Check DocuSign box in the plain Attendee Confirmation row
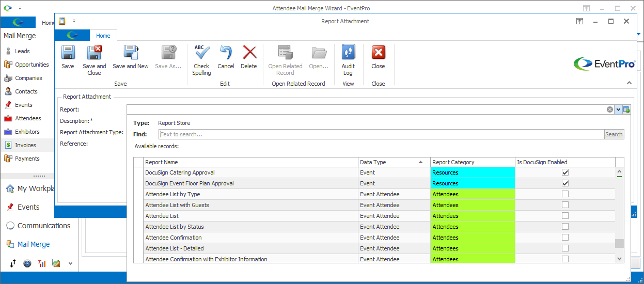The height and width of the screenshot is (284, 644). point(565,238)
